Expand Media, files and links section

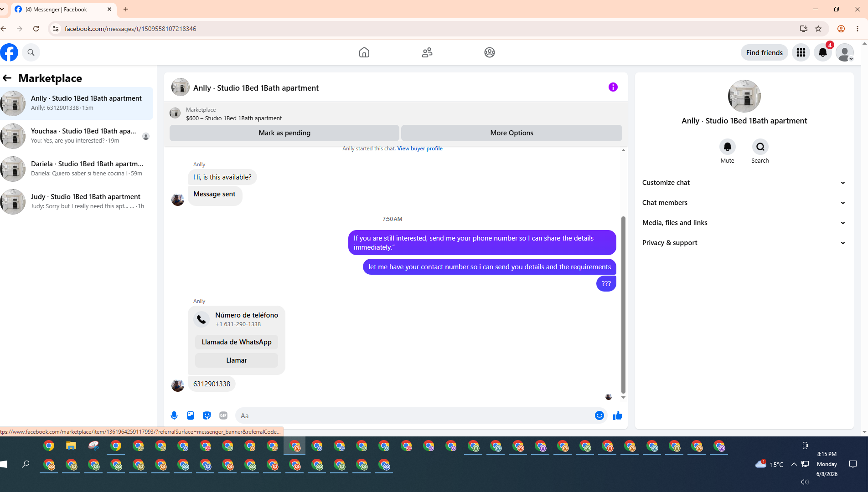point(744,223)
